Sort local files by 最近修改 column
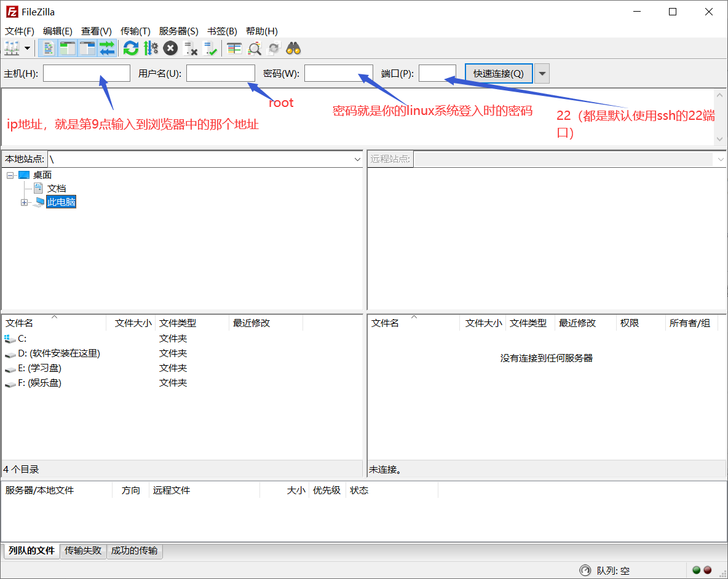Viewport: 728px width, 579px height. point(266,323)
